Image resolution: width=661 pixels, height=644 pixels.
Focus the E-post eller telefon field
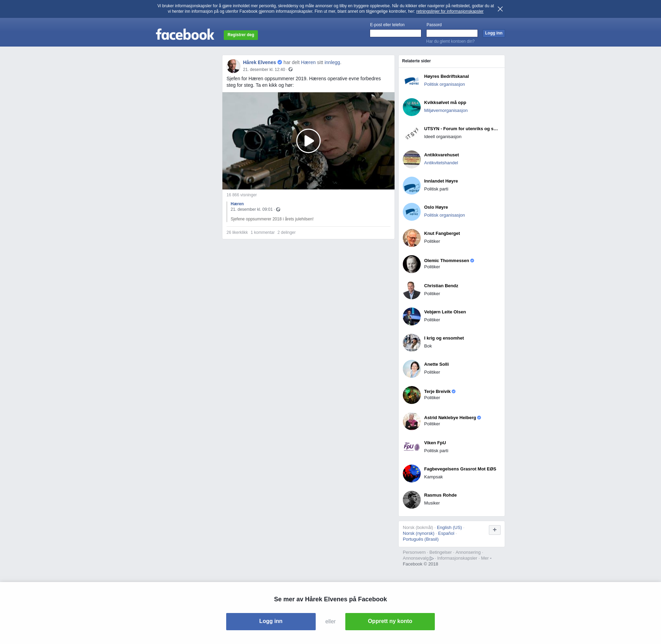(396, 33)
